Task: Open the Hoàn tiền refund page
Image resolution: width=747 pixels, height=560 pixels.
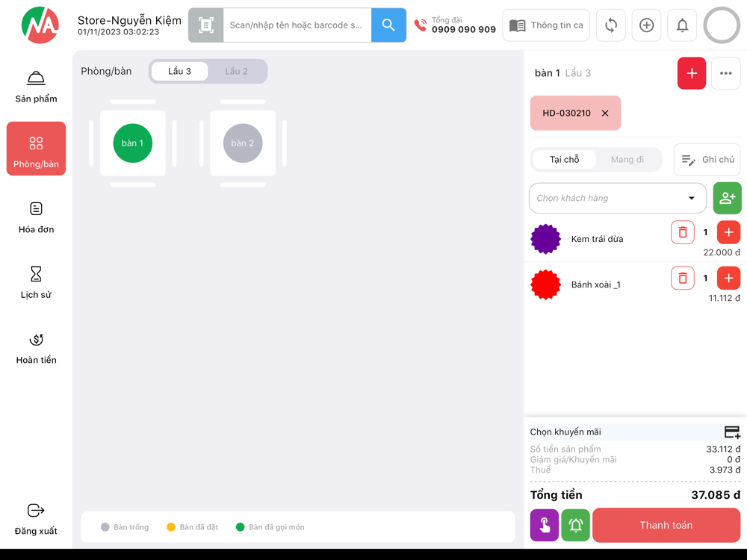Action: tap(36, 349)
